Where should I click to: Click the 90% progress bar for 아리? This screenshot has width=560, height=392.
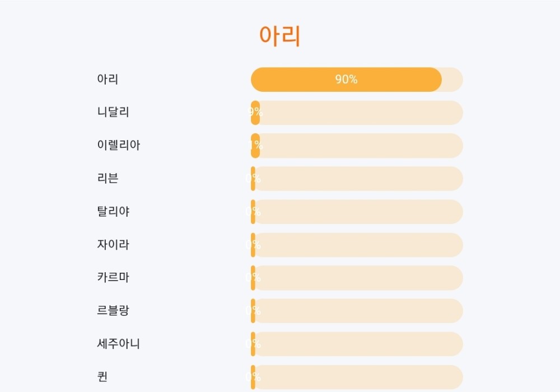coord(357,80)
